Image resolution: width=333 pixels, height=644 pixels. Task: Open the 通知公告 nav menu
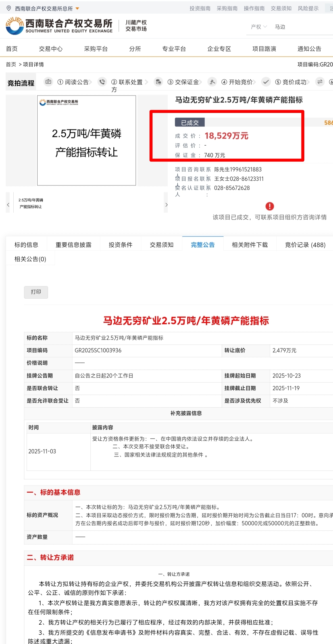309,49
